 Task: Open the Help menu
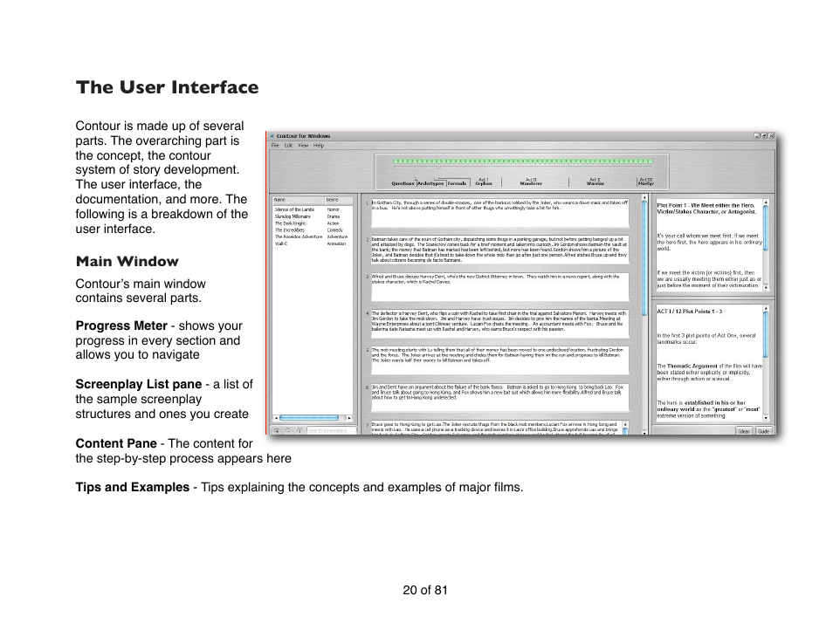[x=318, y=146]
